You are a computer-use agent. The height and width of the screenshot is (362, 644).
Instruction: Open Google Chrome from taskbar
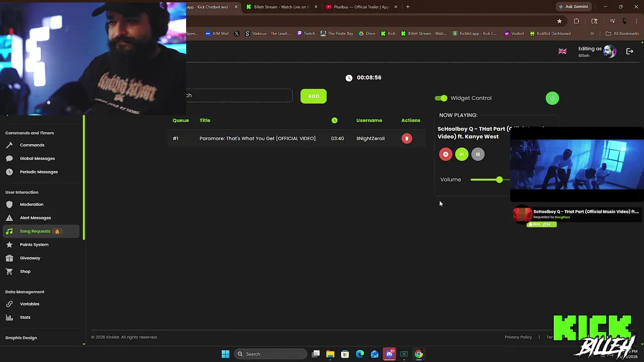coord(419,354)
